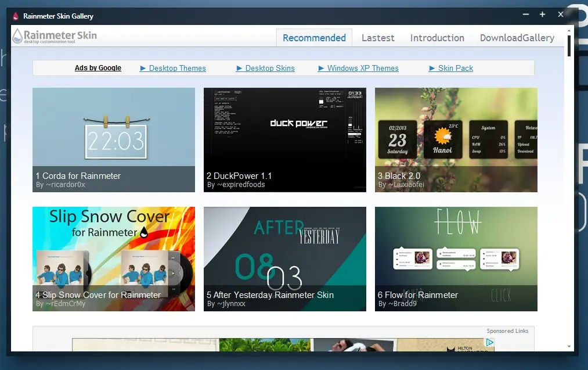Open the Windows XP Themes ad link
The image size is (588, 370).
(x=359, y=69)
